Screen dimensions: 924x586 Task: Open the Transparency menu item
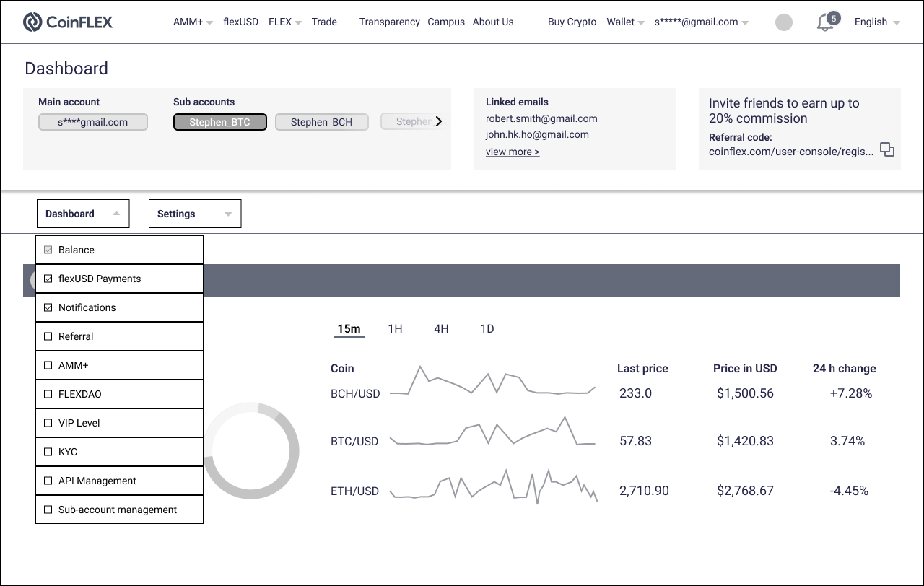click(x=389, y=22)
